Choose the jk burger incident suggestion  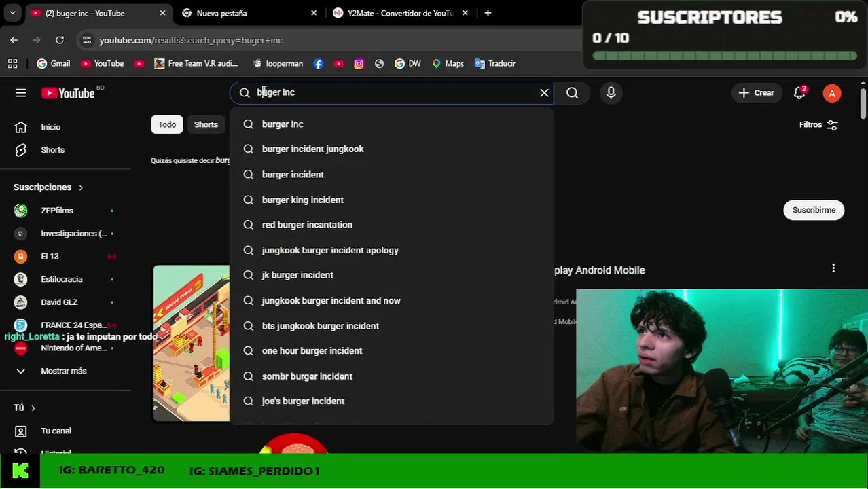click(392, 275)
